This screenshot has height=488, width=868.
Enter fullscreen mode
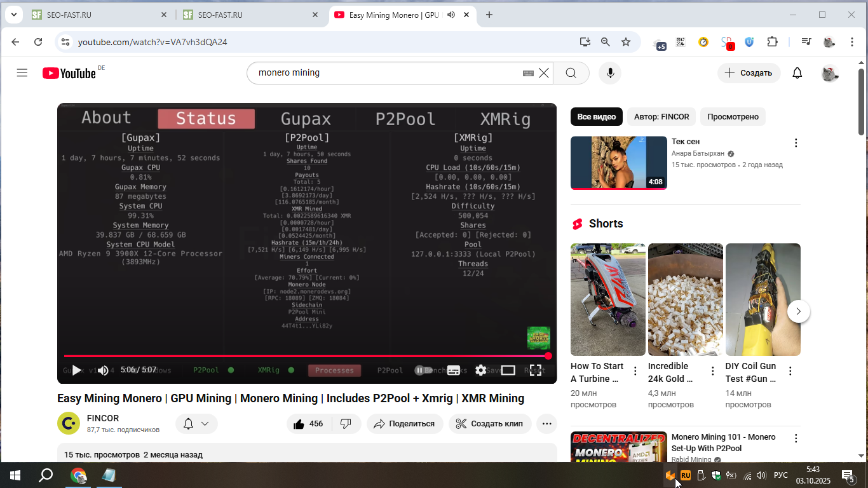pyautogui.click(x=536, y=370)
